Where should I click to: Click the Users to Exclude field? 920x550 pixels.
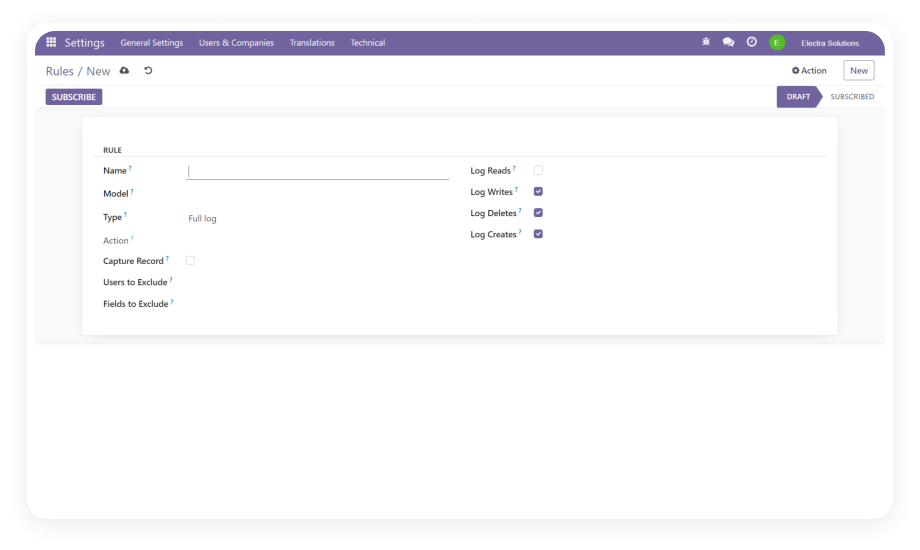(317, 282)
